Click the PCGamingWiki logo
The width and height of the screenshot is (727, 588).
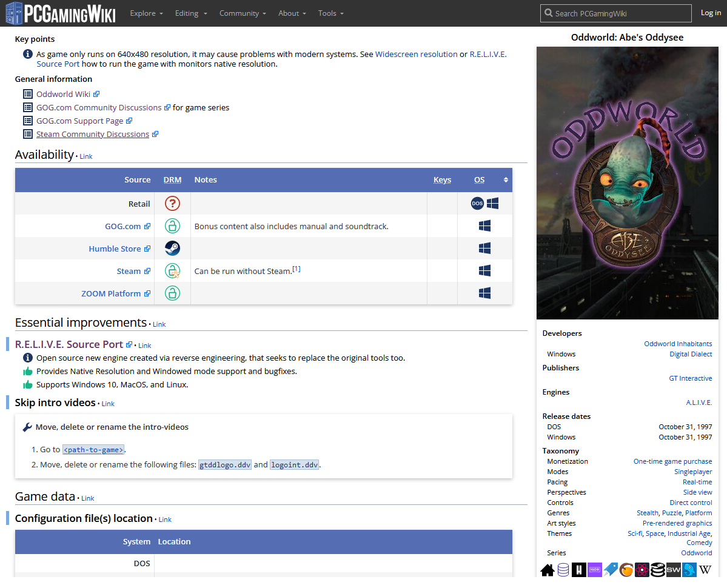60,13
